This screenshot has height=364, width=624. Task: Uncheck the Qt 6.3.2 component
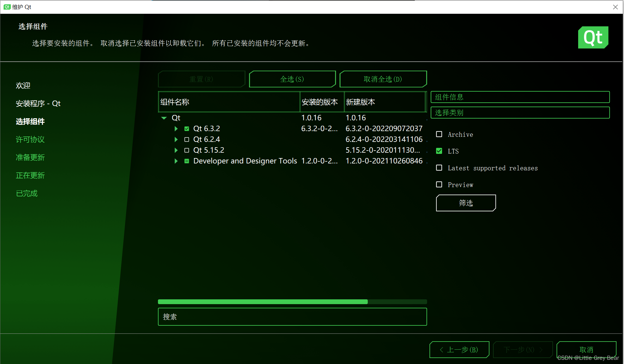(187, 128)
